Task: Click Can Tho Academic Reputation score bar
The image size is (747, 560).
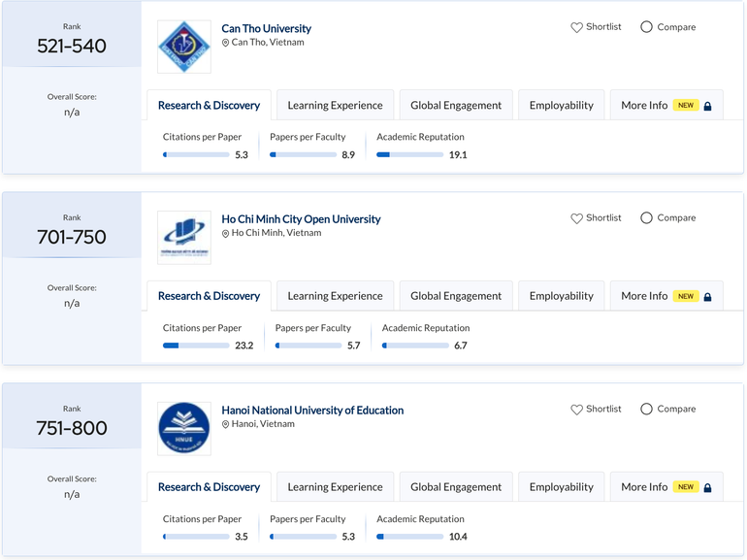Action: point(409,155)
